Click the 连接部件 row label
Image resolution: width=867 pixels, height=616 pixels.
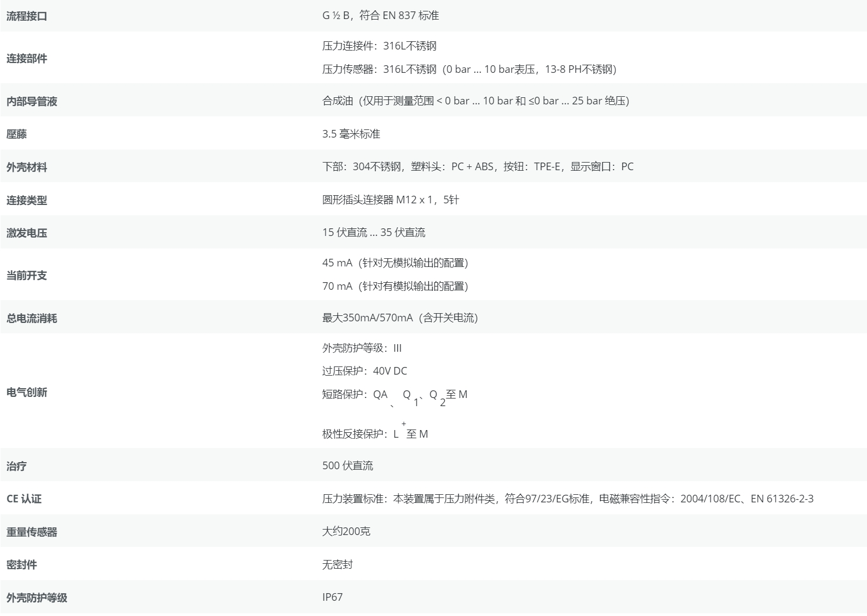27,59
